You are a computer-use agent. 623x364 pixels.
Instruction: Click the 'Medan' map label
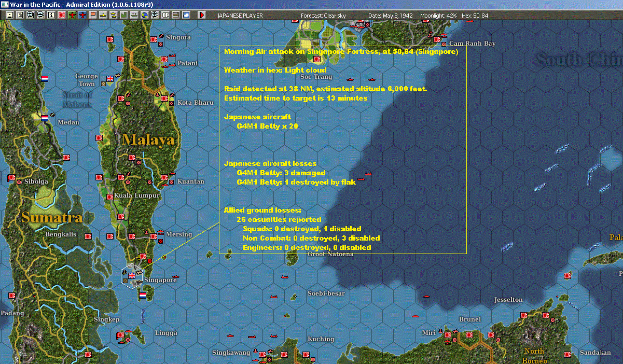(68, 122)
